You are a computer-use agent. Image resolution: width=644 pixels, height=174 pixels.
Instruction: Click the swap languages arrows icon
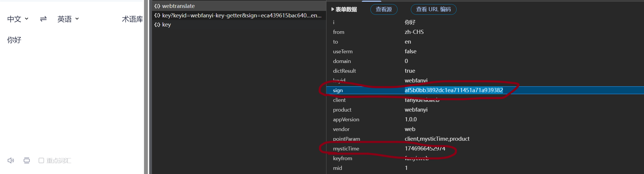click(x=43, y=19)
